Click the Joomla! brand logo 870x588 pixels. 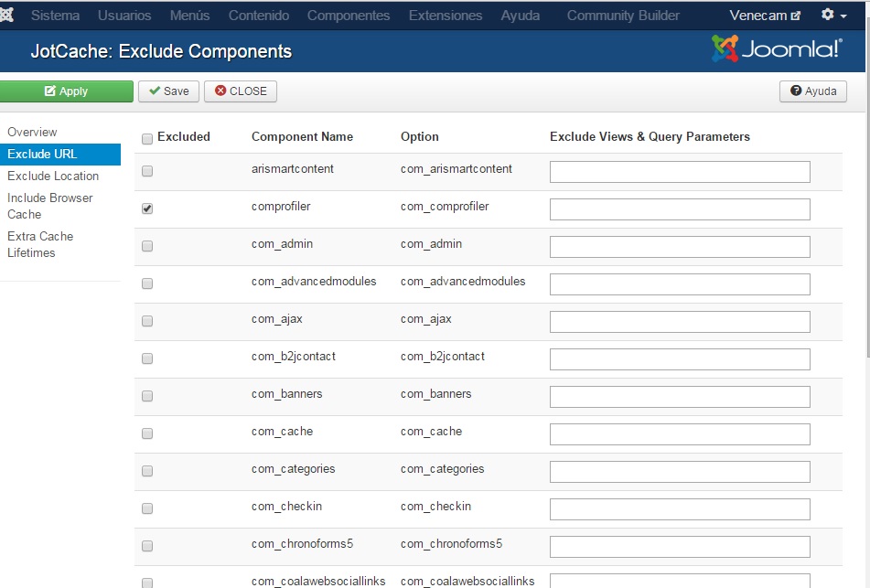point(777,49)
